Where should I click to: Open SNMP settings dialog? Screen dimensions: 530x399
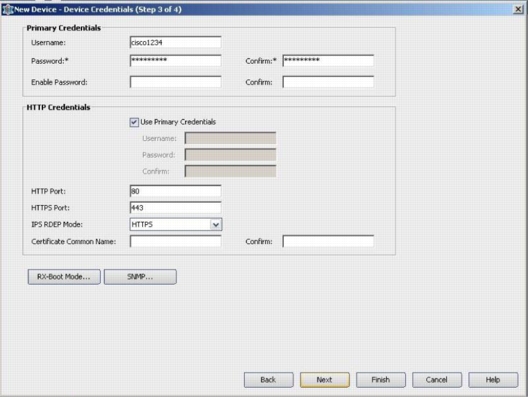pyautogui.click(x=140, y=277)
